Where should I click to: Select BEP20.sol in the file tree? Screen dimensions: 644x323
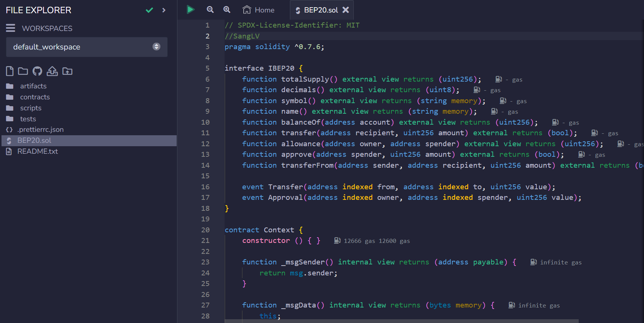[89, 141]
